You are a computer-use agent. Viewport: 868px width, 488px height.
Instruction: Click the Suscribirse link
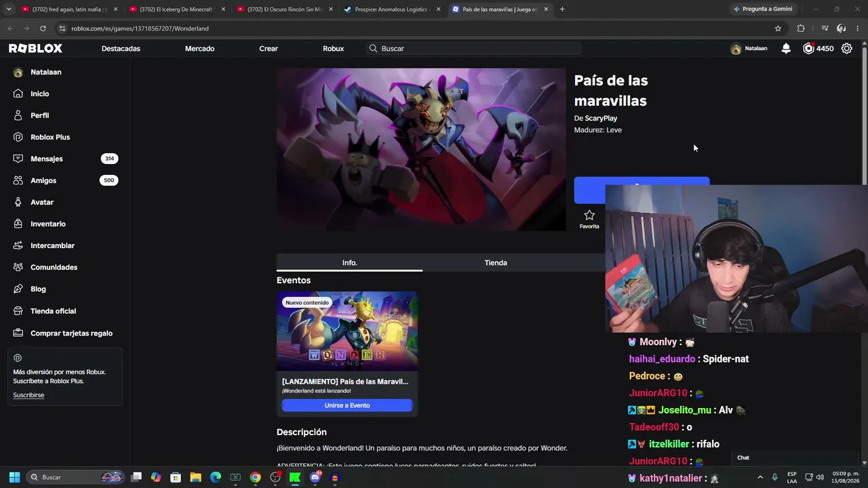[x=28, y=395]
